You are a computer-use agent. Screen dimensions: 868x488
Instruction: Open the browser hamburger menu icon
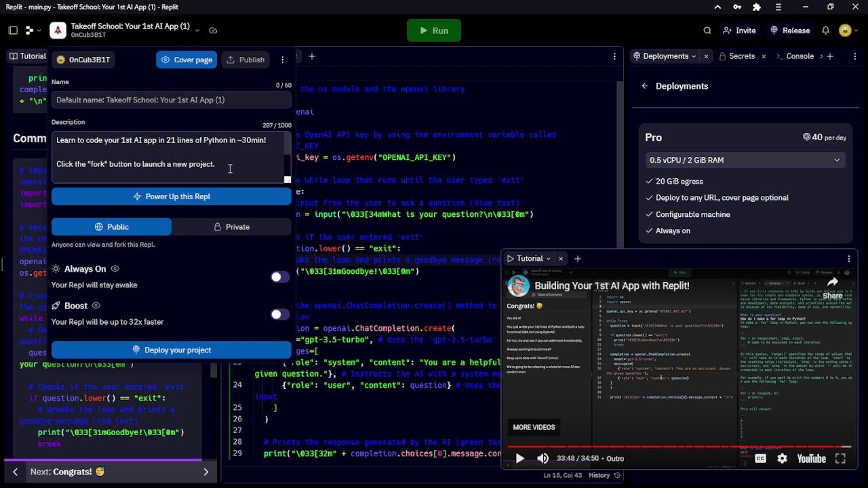point(778,7)
